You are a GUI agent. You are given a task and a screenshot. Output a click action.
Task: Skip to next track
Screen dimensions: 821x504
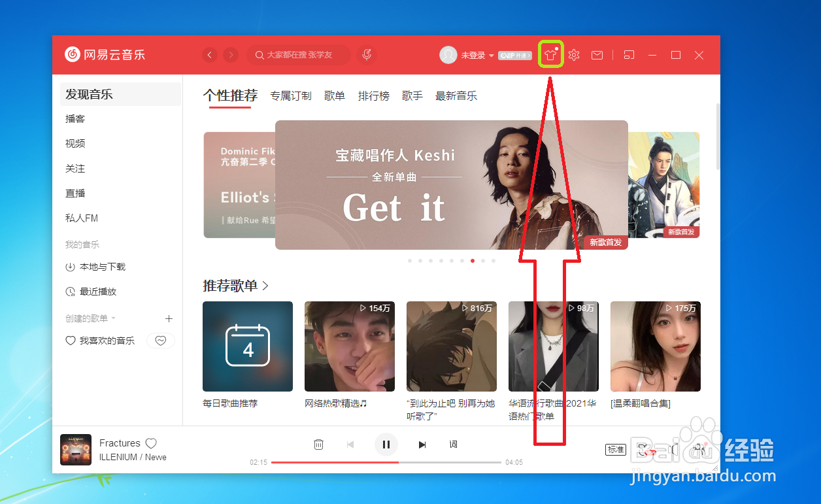click(x=422, y=445)
